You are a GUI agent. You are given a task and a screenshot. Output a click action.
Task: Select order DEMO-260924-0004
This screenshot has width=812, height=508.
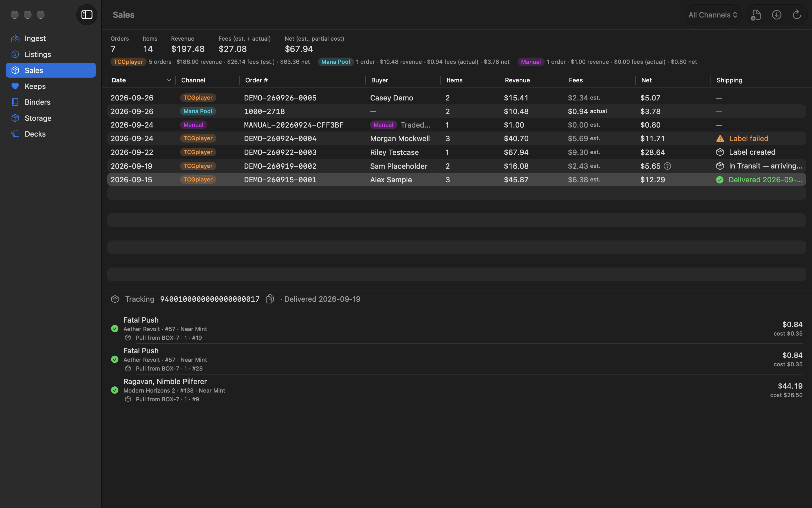pos(456,138)
